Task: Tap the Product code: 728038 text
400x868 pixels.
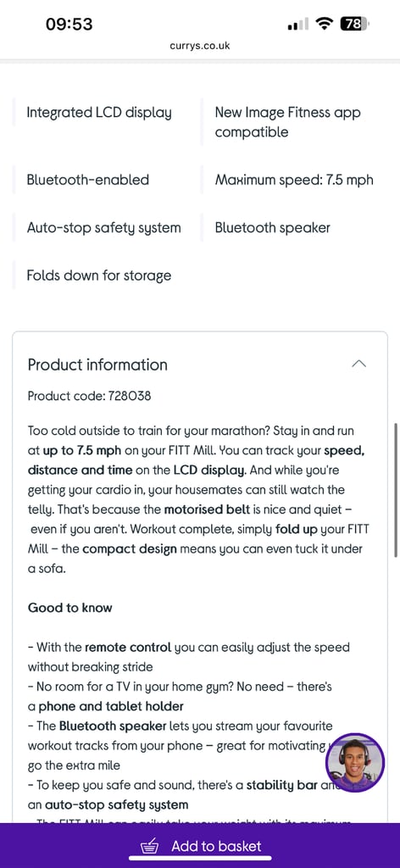Action: pyautogui.click(x=89, y=396)
